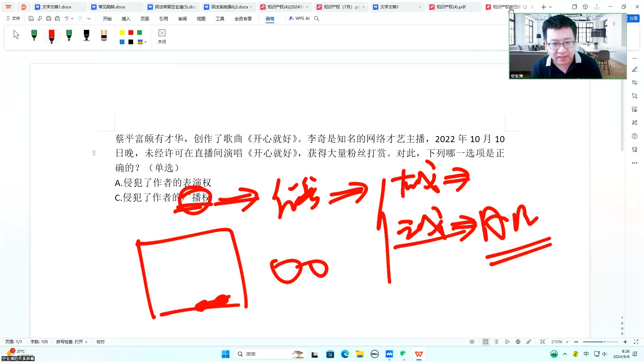Pick the blue ink color swatch
Screen dimensions: 644x362
tap(122, 42)
